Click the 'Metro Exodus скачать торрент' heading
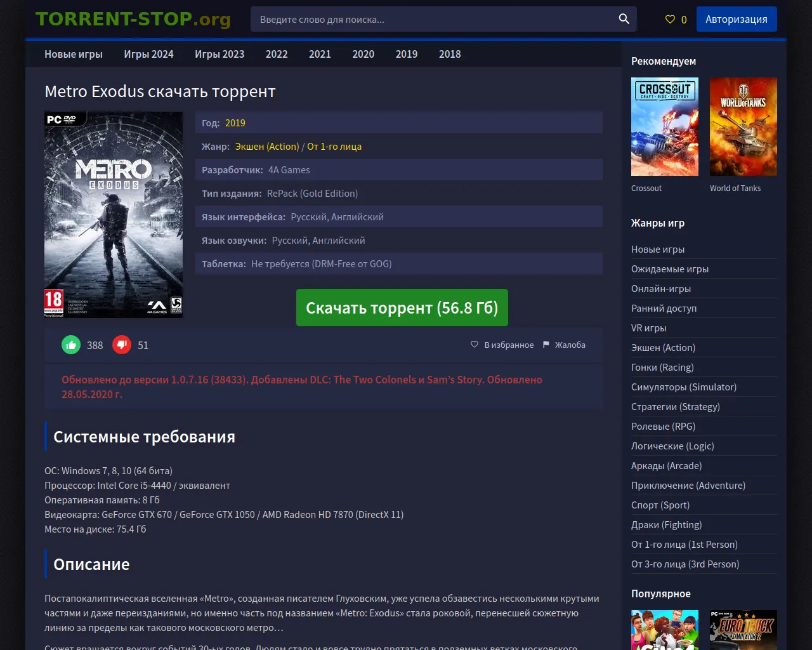Screen dimensions: 812x650 pos(160,91)
